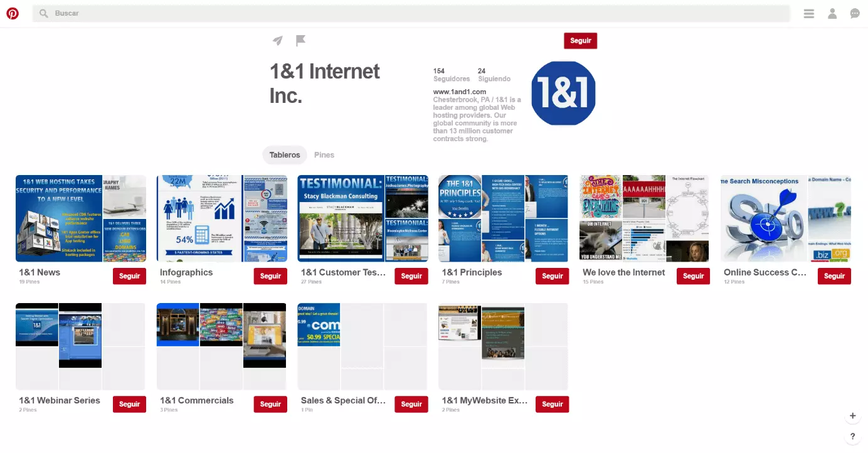This screenshot has height=453, width=868.
Task: Focus the Buscar search field
Action: point(411,13)
